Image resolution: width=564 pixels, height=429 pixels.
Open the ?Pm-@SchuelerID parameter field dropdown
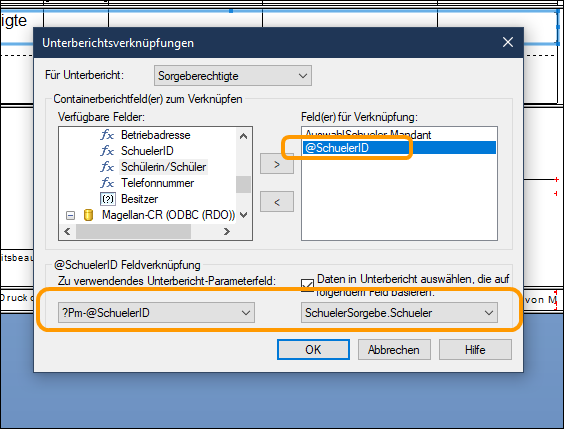[x=156, y=312]
